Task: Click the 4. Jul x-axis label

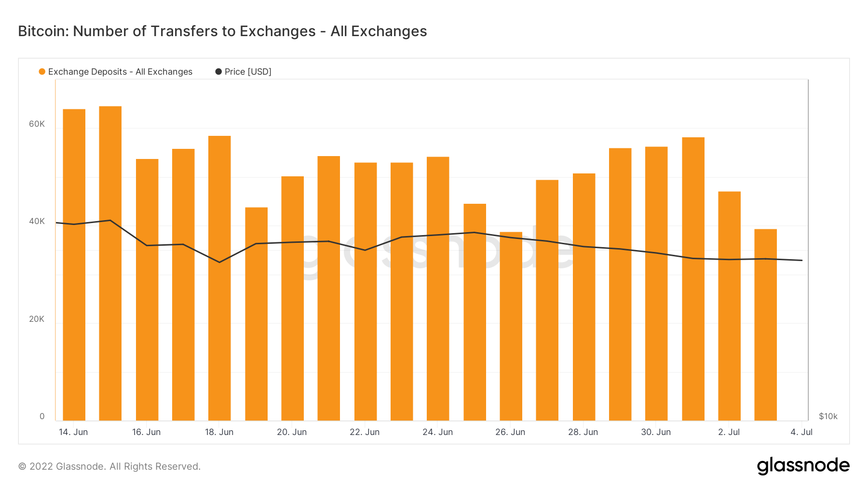Action: point(801,432)
